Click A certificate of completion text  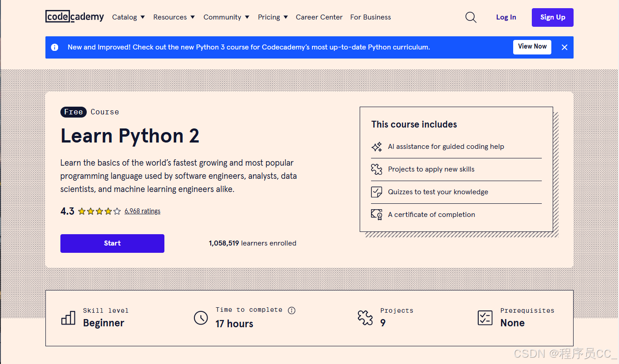point(431,215)
